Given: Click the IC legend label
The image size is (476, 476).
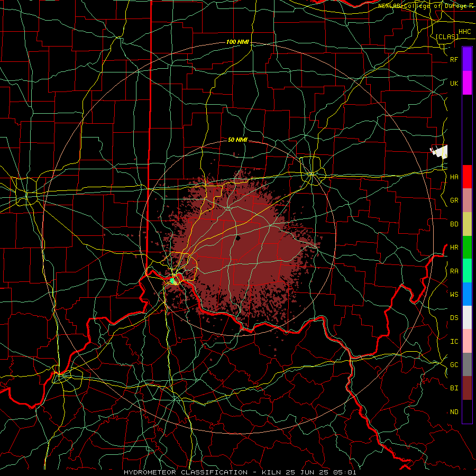Looking at the screenshot, I should pos(454,342).
